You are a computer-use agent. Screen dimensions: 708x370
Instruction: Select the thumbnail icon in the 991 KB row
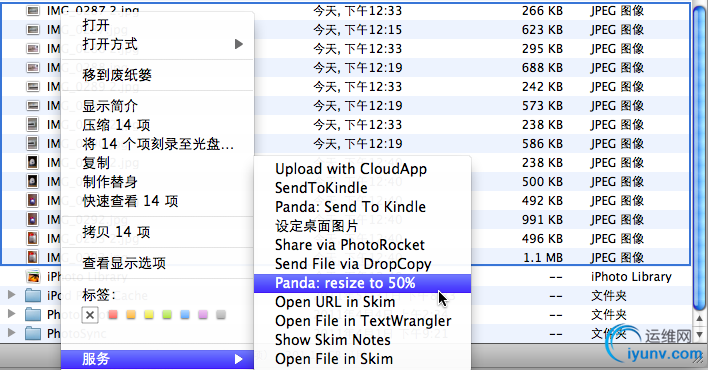coord(33,219)
